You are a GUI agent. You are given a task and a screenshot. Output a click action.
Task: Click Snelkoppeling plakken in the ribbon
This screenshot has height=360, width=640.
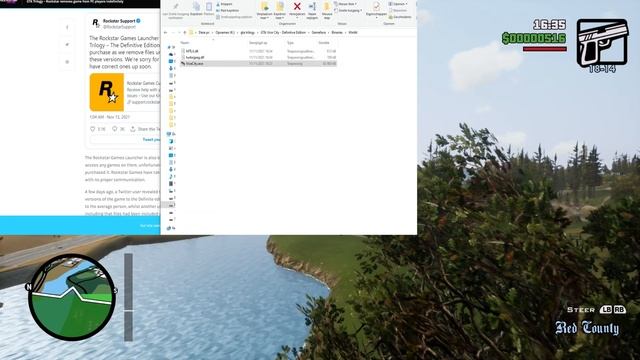[x=234, y=17]
